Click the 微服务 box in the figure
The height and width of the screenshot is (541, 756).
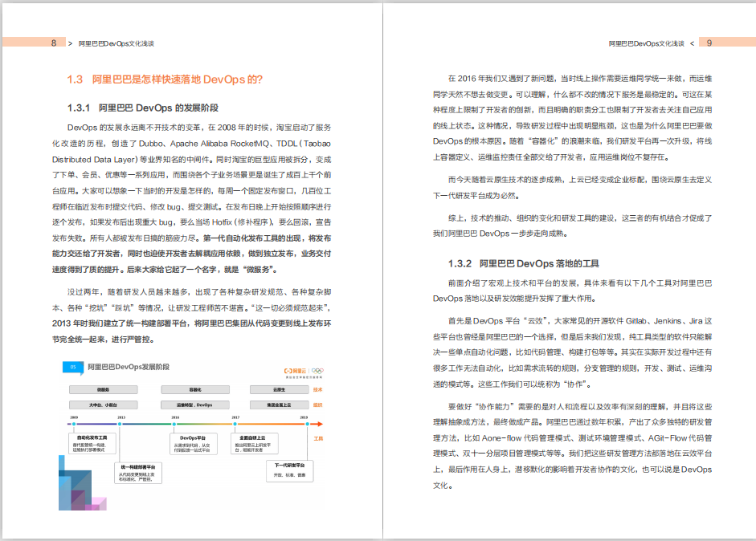click(x=103, y=390)
